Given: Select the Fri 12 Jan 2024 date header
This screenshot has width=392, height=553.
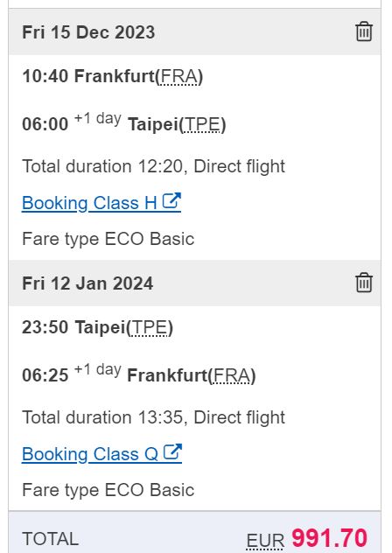Looking at the screenshot, I should (x=87, y=283).
